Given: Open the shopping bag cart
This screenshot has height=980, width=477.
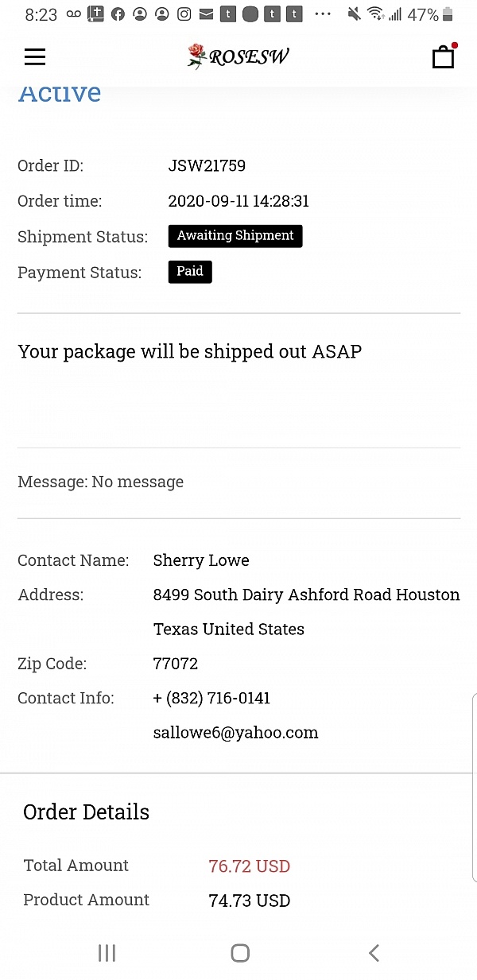Looking at the screenshot, I should [x=443, y=56].
